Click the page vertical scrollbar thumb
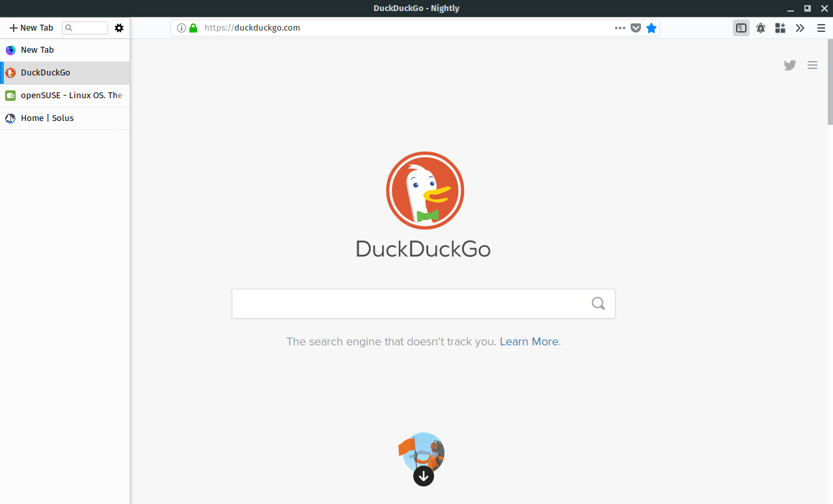This screenshot has width=833, height=504. click(x=830, y=81)
